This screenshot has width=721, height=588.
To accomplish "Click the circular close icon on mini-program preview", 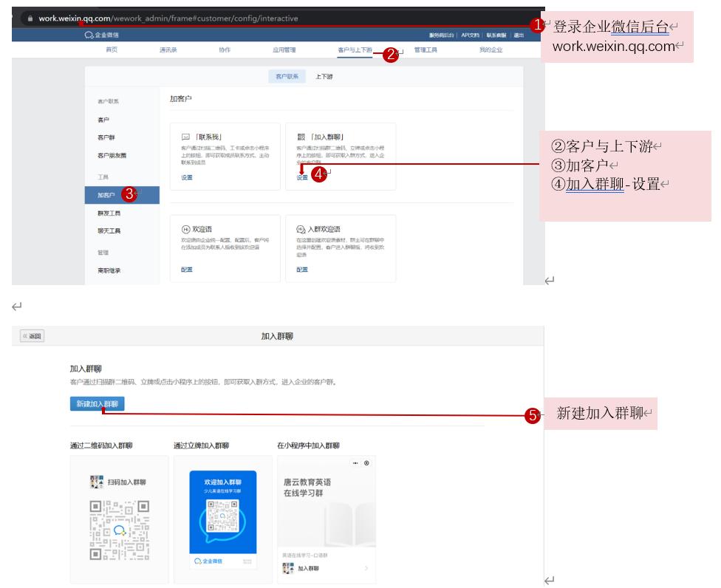I will coord(366,463).
